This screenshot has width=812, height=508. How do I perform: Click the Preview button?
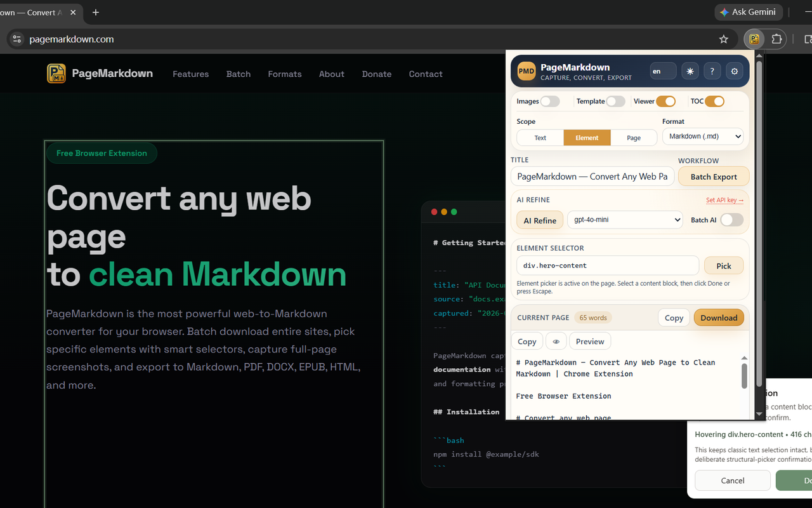590,342
